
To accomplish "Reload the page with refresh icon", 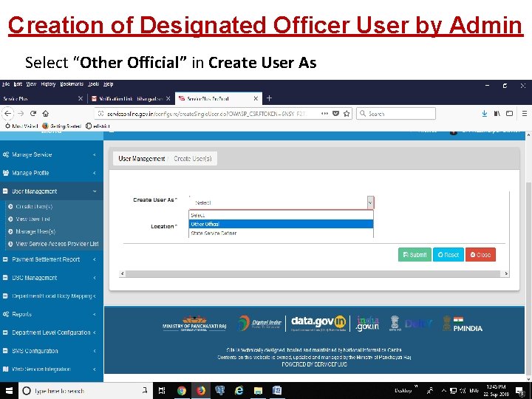I will pos(33,113).
